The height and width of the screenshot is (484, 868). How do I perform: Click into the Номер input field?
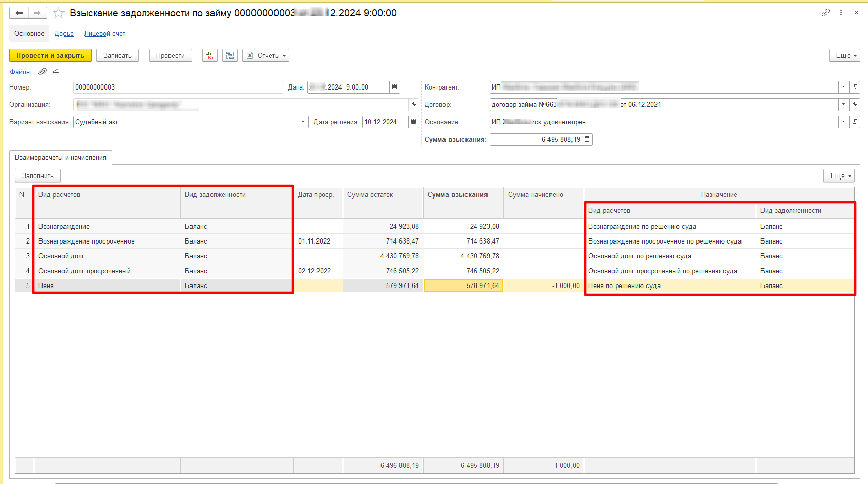tap(178, 87)
